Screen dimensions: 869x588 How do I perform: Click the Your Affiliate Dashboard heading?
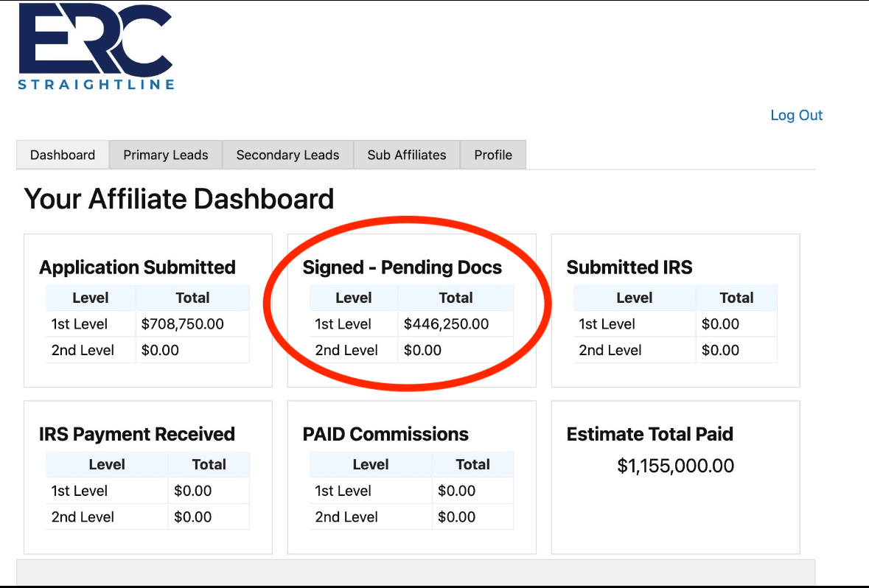click(x=179, y=199)
